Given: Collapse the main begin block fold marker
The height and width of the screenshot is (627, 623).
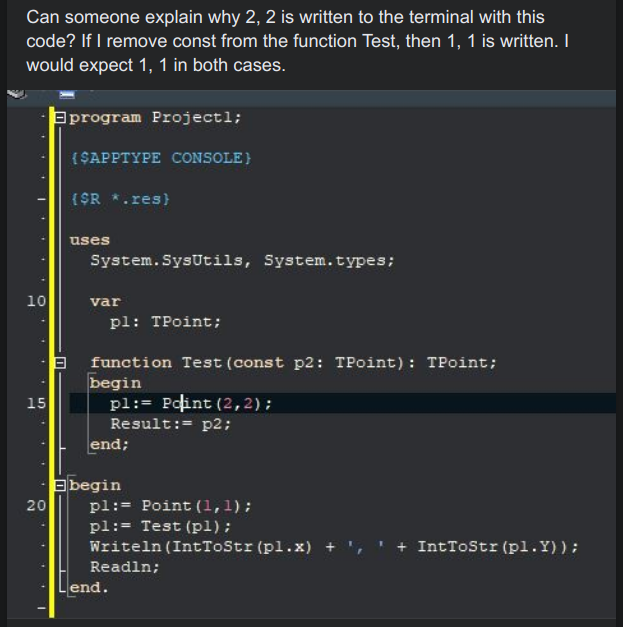Looking at the screenshot, I should pyautogui.click(x=60, y=485).
